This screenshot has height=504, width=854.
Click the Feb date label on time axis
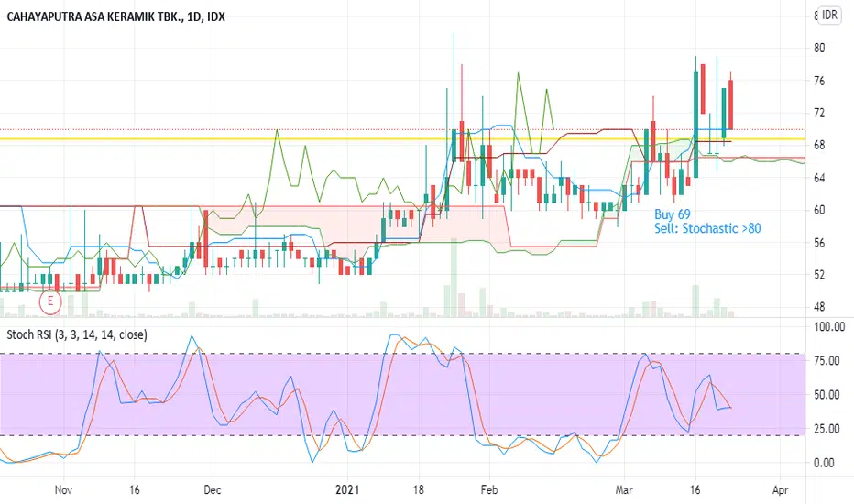tap(489, 490)
